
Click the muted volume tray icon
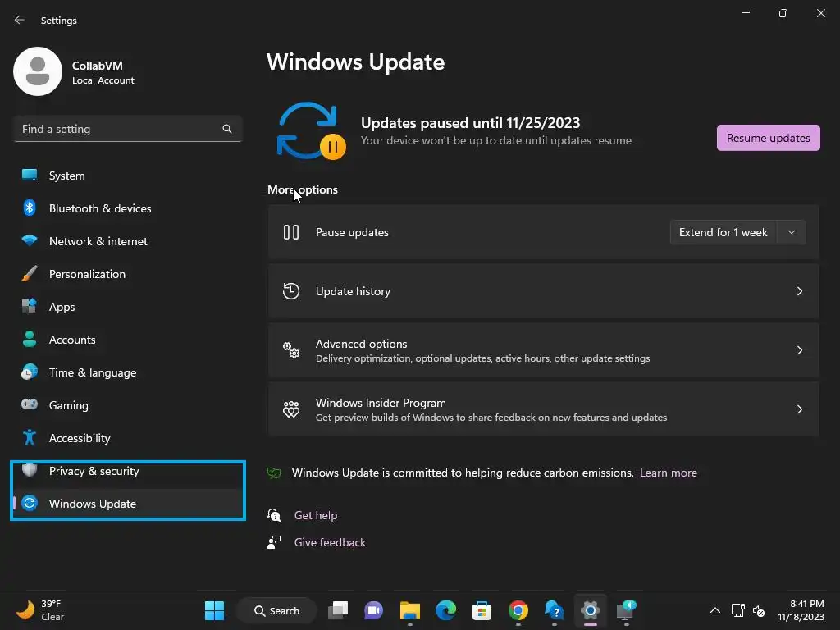pyautogui.click(x=759, y=610)
